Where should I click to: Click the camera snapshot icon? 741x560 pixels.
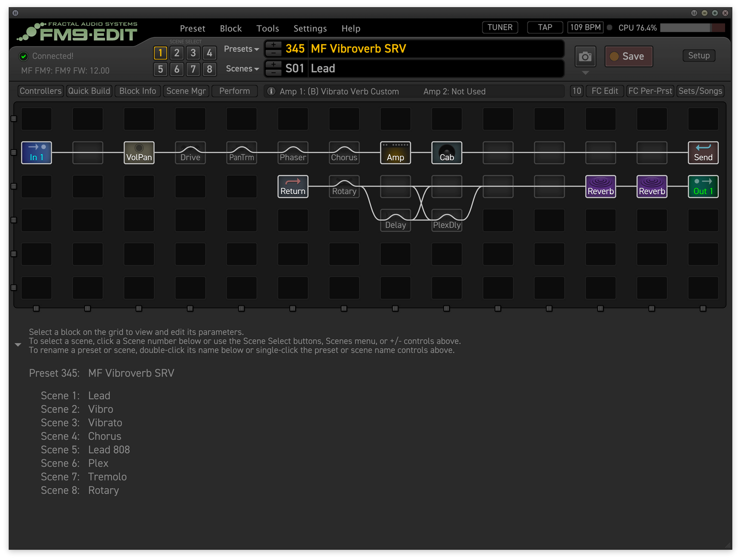coord(585,56)
